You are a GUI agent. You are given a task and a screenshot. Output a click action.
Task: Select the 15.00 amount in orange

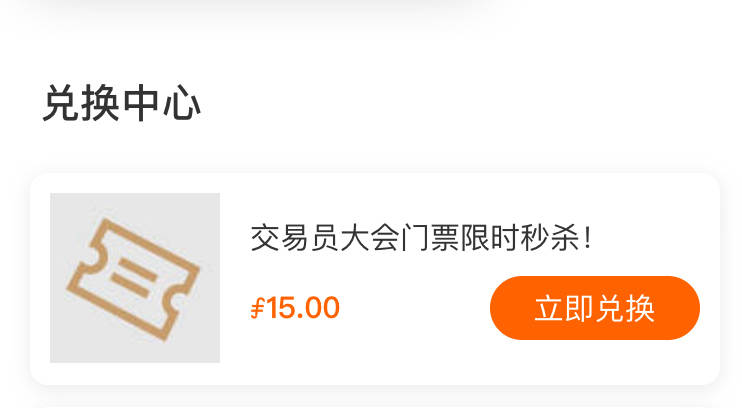pyautogui.click(x=303, y=308)
